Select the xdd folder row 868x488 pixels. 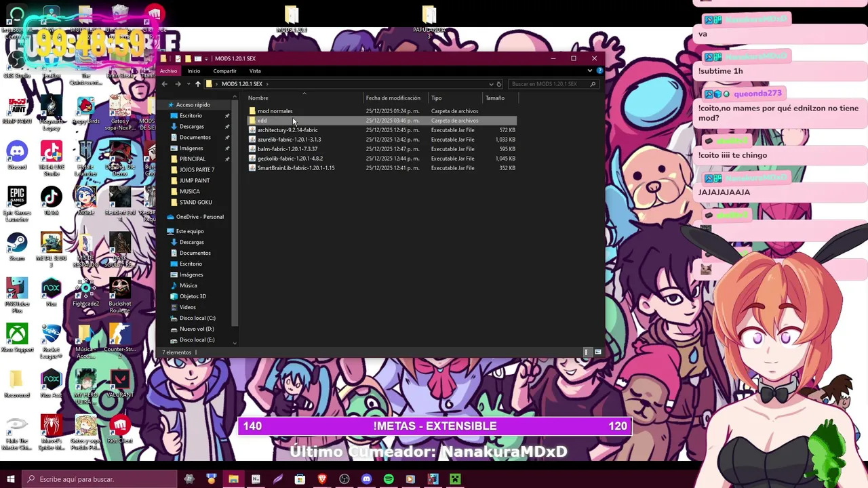pyautogui.click(x=381, y=121)
